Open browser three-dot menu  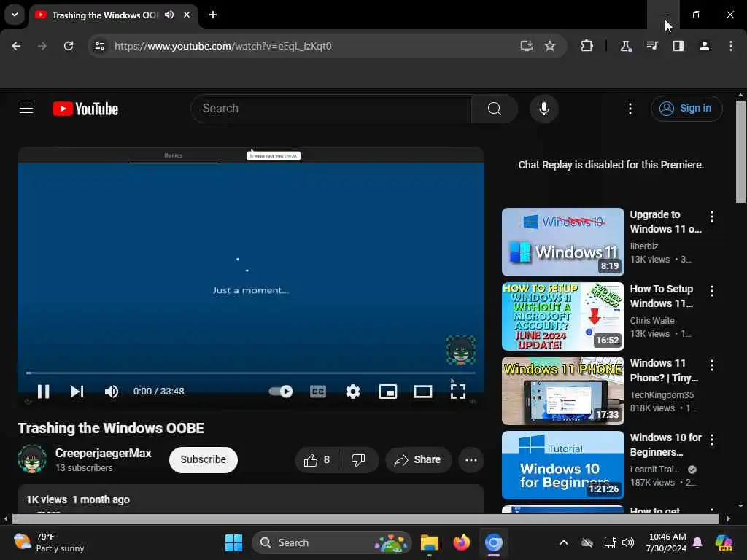click(731, 46)
